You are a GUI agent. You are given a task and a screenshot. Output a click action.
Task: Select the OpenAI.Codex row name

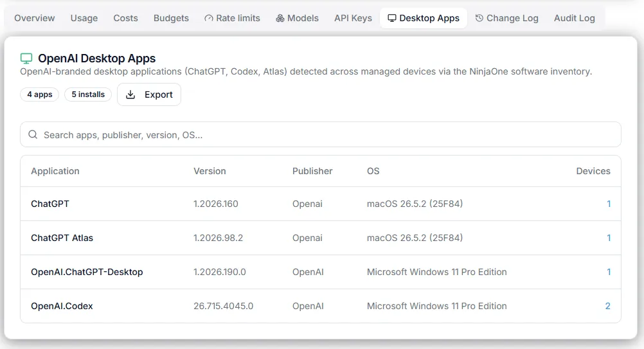(62, 307)
